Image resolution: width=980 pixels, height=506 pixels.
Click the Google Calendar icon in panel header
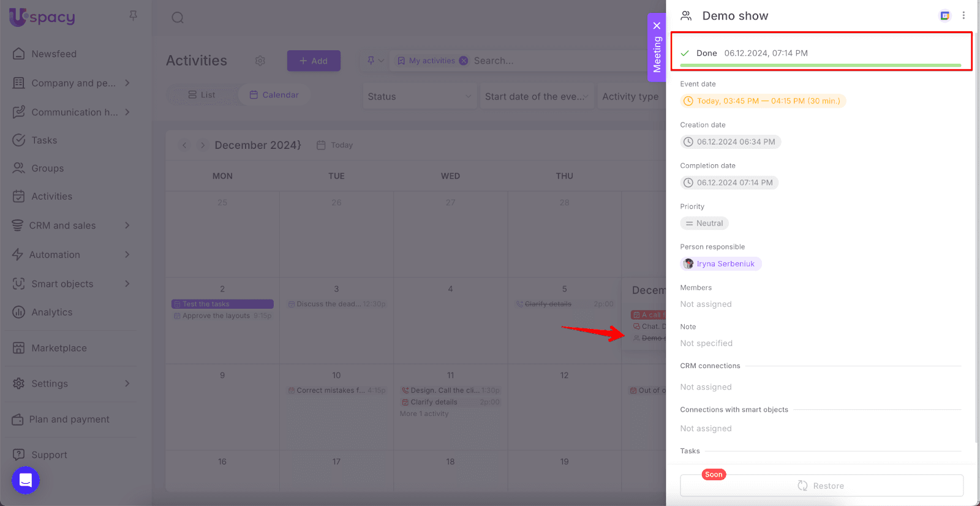click(945, 15)
